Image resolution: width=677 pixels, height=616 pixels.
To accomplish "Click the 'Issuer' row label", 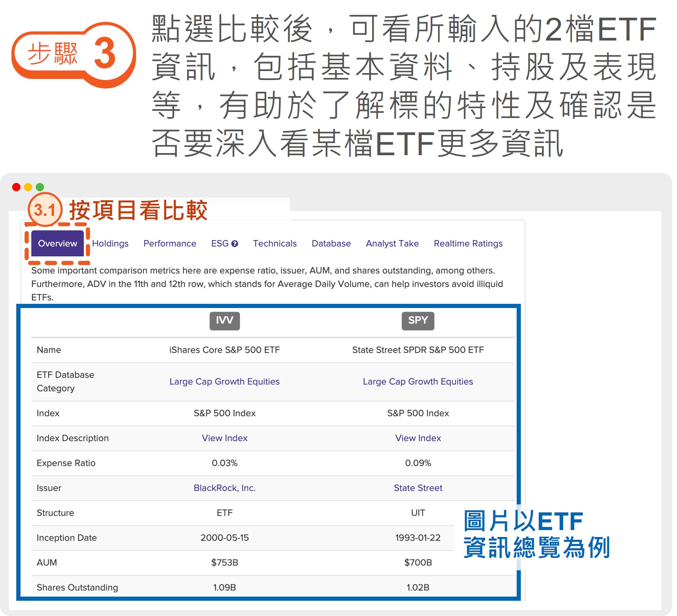I will point(49,488).
